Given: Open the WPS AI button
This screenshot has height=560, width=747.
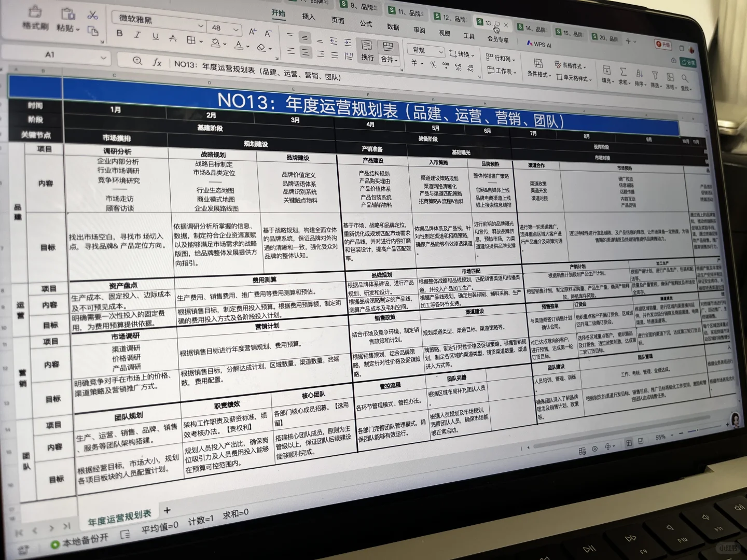Looking at the screenshot, I should 539,44.
